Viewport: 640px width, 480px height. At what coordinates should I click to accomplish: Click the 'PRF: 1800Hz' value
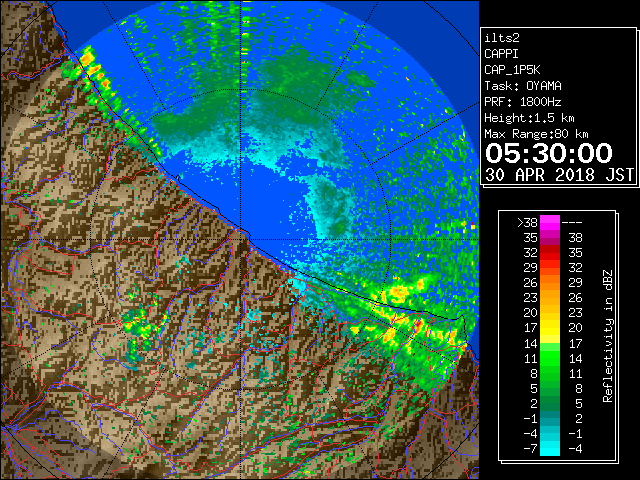(523, 102)
